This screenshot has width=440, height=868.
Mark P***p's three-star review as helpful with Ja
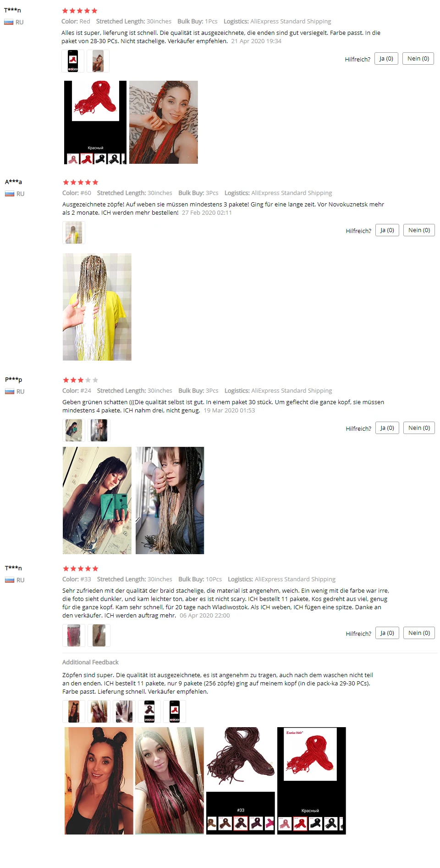coord(387,428)
